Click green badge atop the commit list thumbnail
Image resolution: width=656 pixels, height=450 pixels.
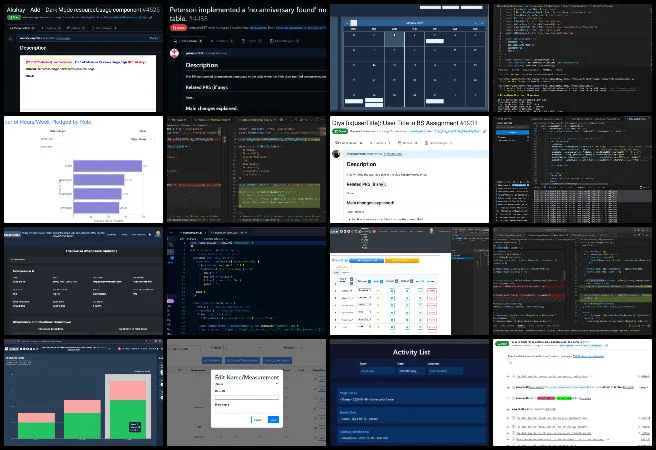[x=502, y=344]
